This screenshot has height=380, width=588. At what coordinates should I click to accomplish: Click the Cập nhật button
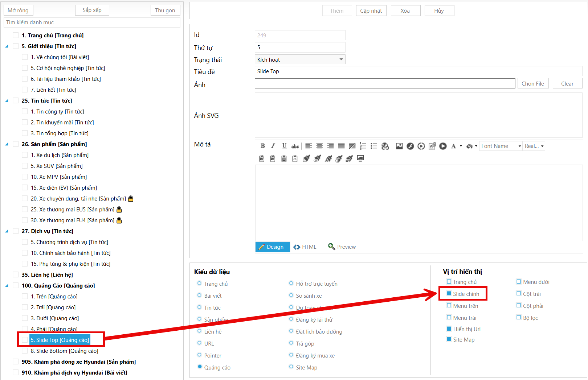pyautogui.click(x=371, y=11)
